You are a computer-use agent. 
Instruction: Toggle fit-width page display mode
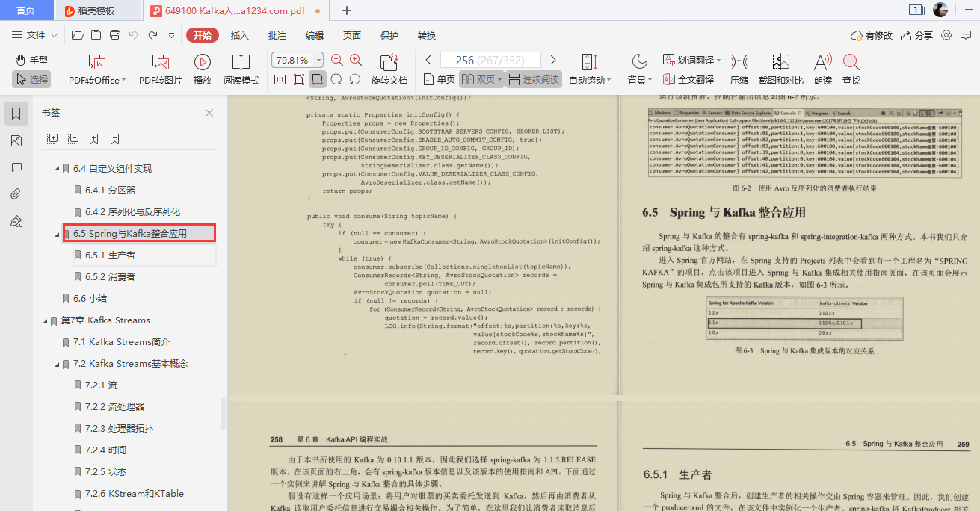click(318, 78)
